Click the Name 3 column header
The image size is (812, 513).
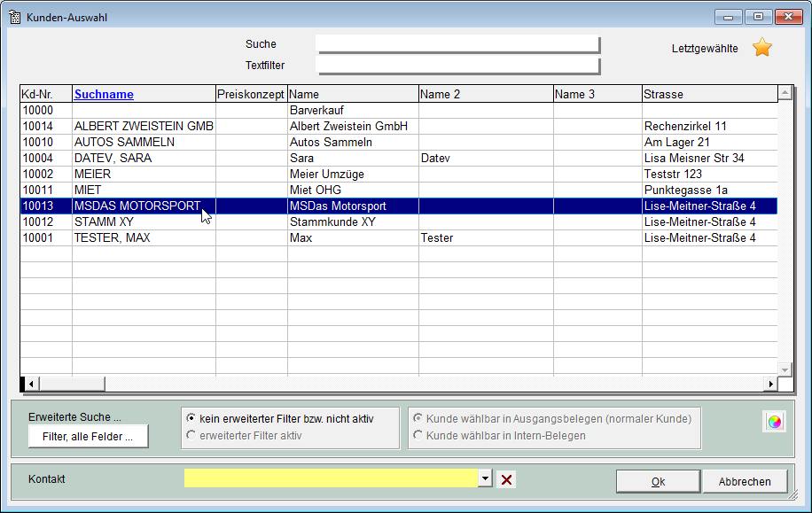tap(597, 94)
